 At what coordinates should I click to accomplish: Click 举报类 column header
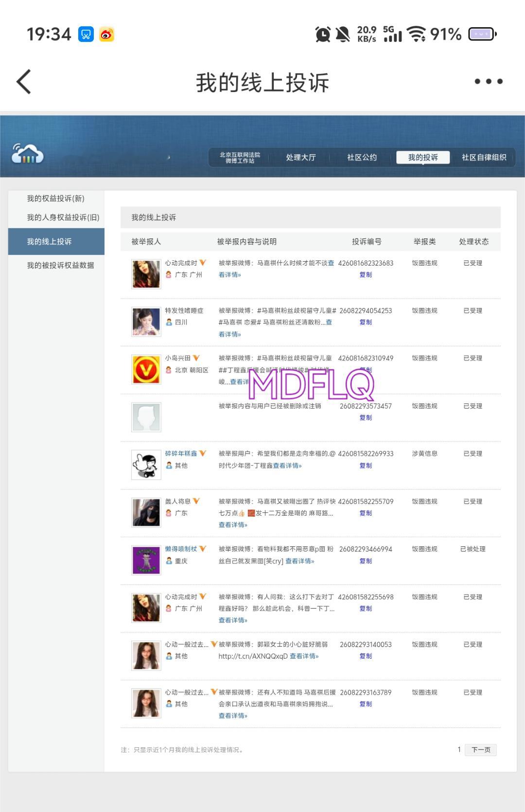click(424, 241)
